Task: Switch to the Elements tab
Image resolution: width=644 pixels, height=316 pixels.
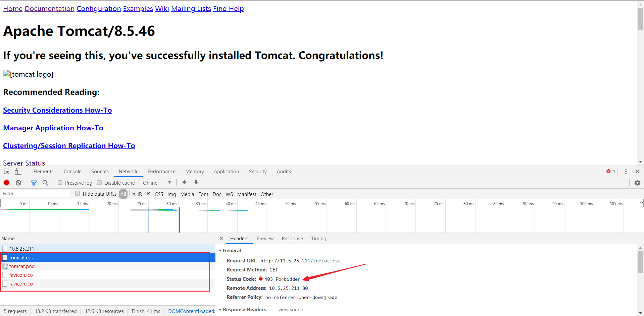Action: click(x=43, y=172)
